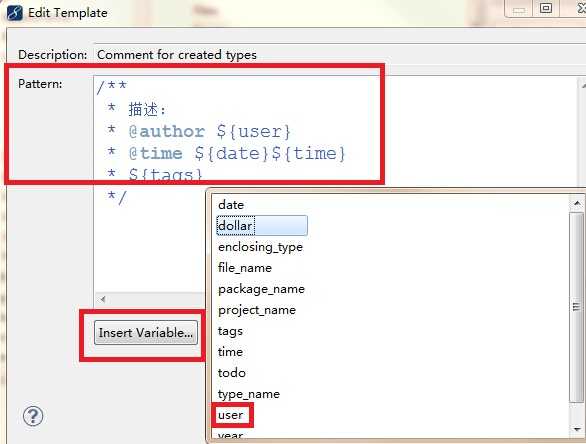Place cursor on the @time line in Pattern

coord(226,153)
